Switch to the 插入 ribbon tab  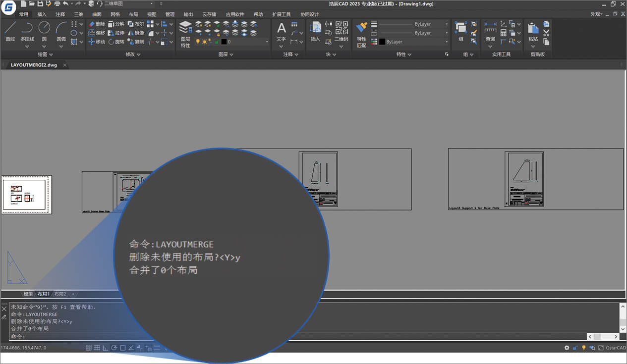42,14
